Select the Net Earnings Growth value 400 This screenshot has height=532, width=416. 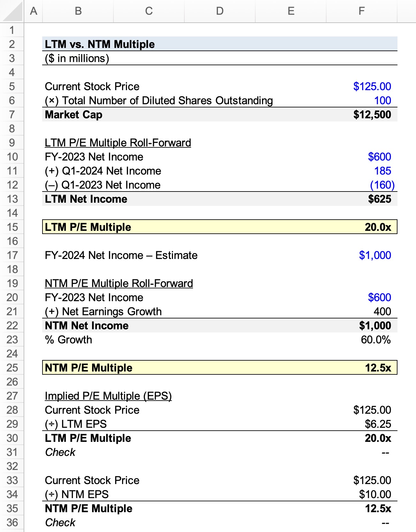coord(382,311)
